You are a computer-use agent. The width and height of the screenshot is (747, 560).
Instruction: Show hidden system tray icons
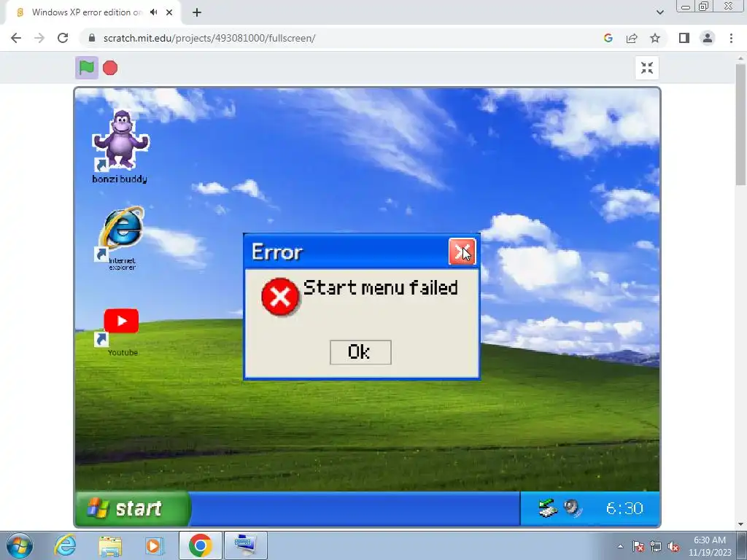click(620, 546)
